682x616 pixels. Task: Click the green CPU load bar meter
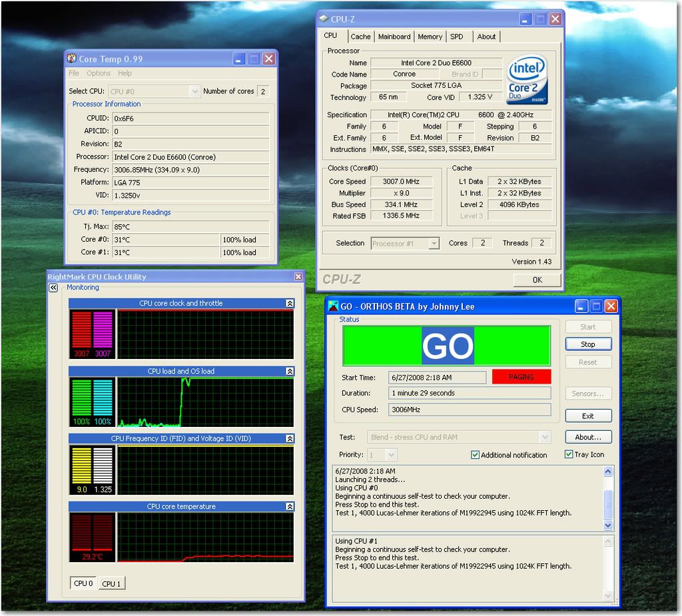[81, 398]
